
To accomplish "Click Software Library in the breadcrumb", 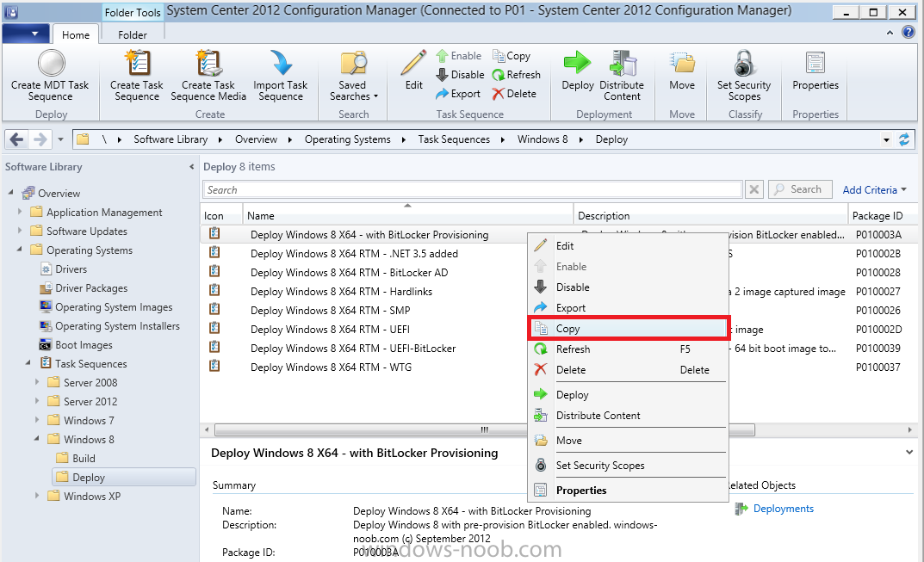I will 171,139.
